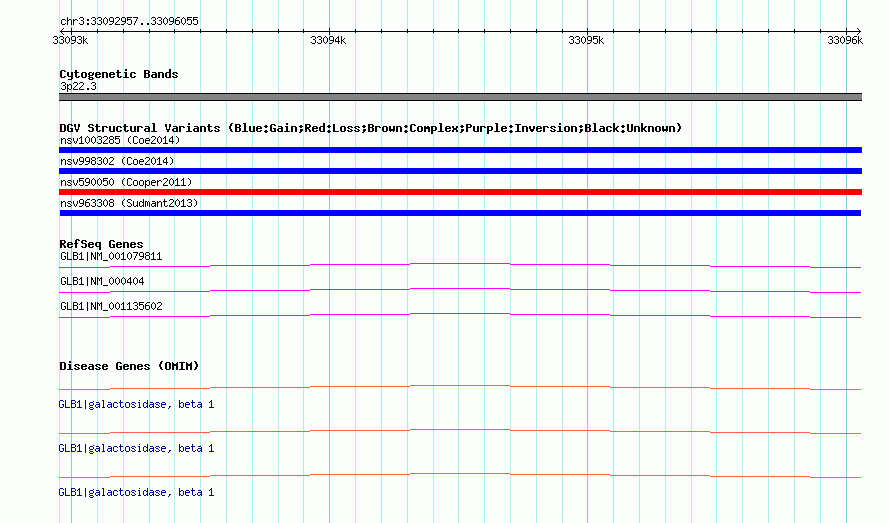This screenshot has height=523, width=890.
Task: Click the 33095k ruler tick label
Action: click(586, 40)
